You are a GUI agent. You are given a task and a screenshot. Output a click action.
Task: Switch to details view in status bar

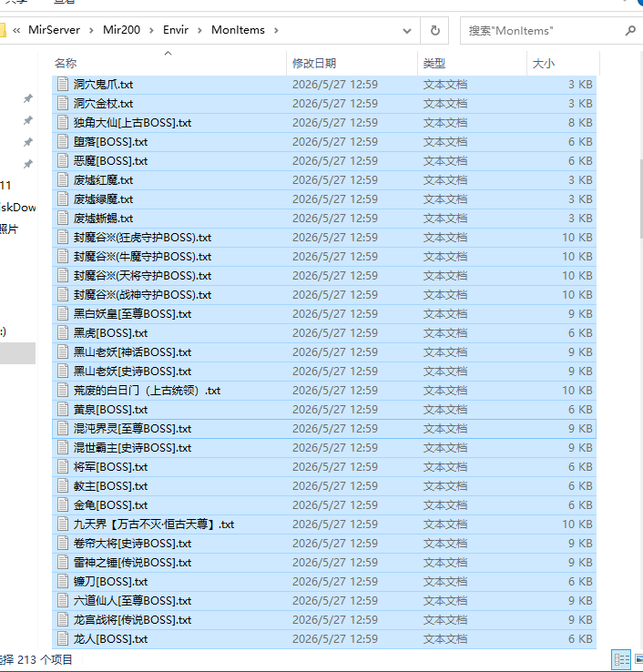click(x=622, y=659)
